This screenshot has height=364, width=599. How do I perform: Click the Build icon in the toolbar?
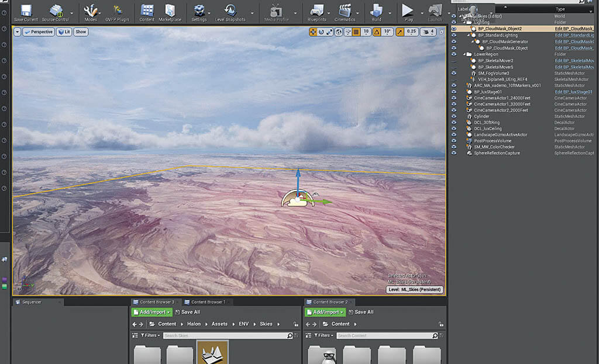(377, 11)
